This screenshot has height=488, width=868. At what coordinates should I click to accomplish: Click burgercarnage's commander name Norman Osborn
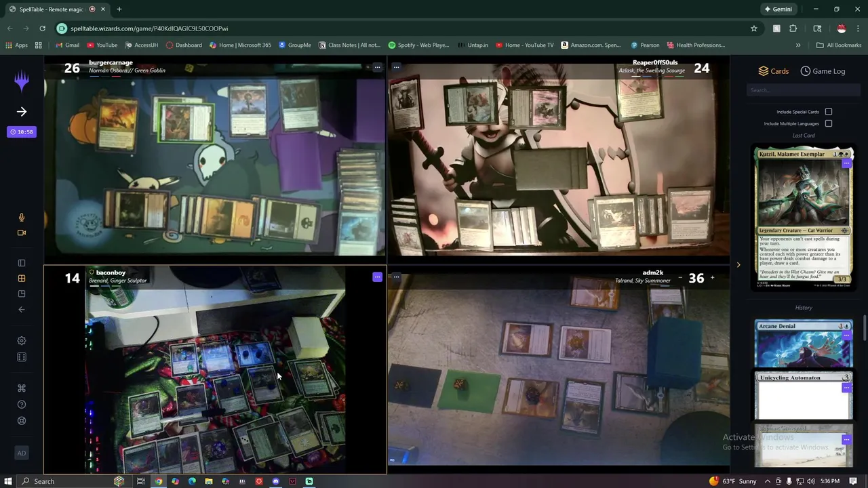coord(127,70)
